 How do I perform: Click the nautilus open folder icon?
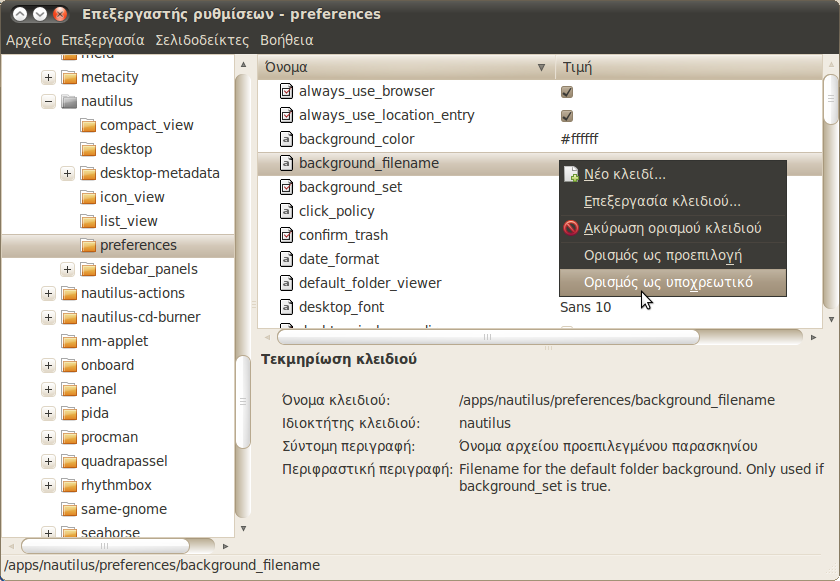coord(69,101)
